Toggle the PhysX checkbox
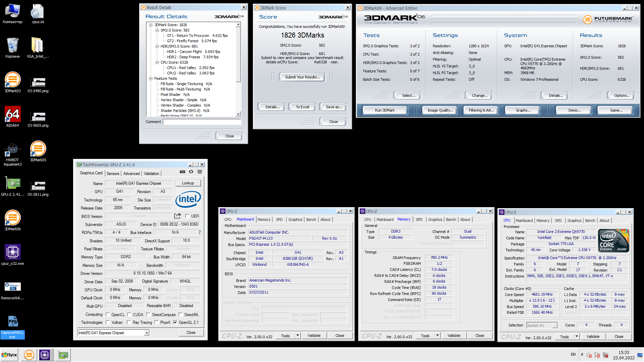Image resolution: width=644 pixels, height=362 pixels. click(x=156, y=322)
